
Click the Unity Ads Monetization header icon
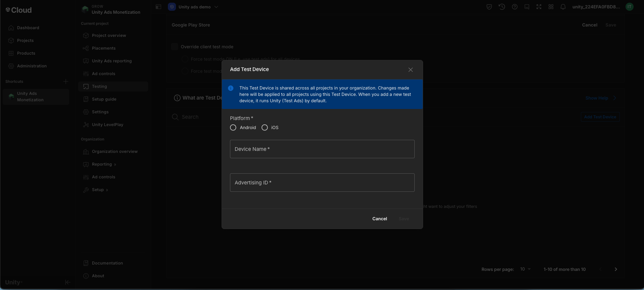pyautogui.click(x=85, y=9)
